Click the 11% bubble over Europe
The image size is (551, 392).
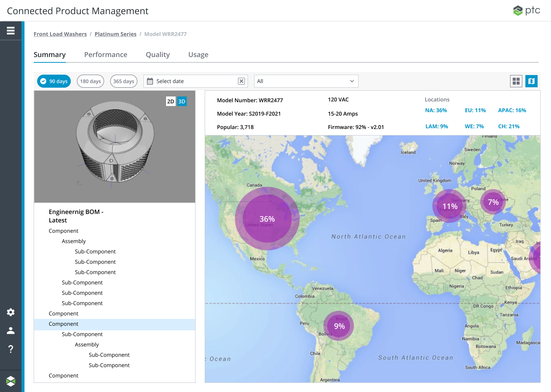450,206
